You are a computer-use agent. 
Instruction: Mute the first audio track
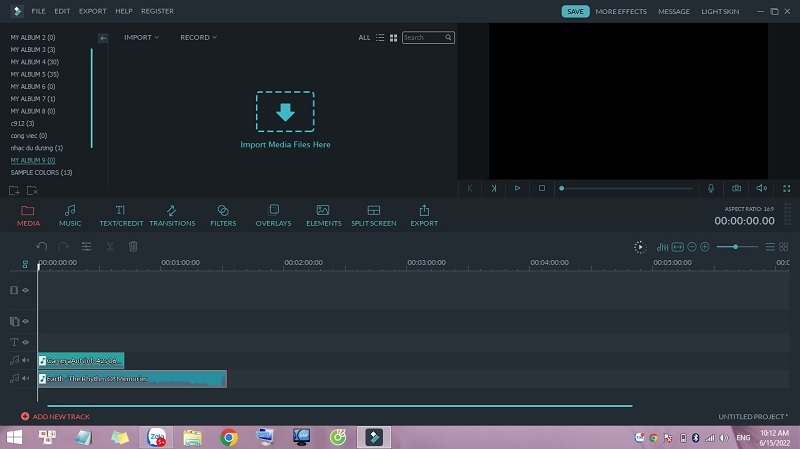click(x=26, y=360)
